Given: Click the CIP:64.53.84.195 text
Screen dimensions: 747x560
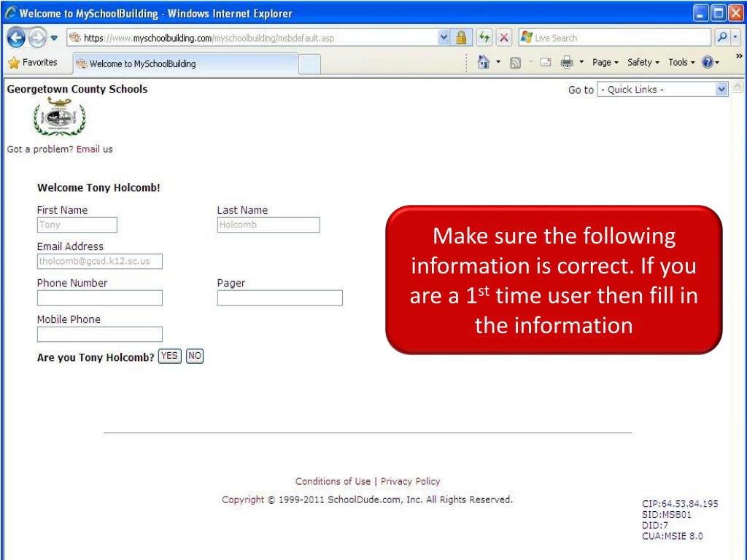Looking at the screenshot, I should [x=680, y=503].
